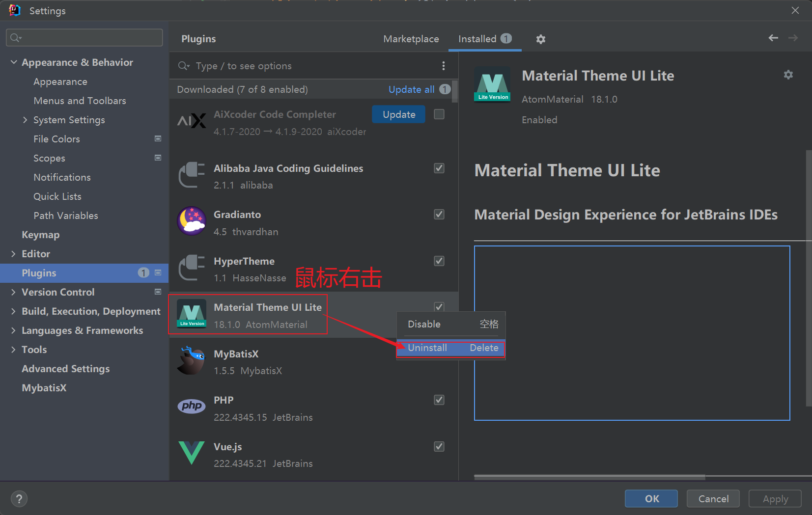The image size is (812, 515).
Task: Collapse the Appearance & Behavior section
Action: (14, 62)
